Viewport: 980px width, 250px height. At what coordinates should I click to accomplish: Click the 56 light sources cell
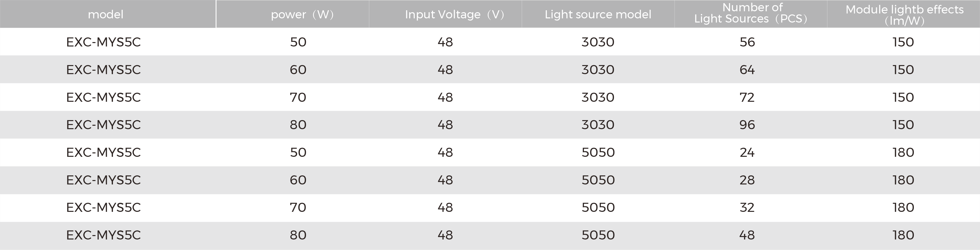tap(747, 42)
